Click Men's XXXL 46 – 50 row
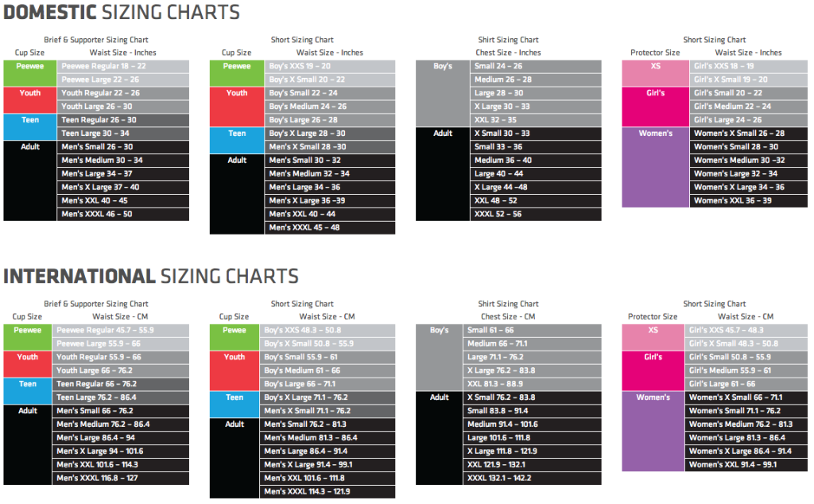Viewport: 814px width, 504px height. pyautogui.click(x=122, y=215)
